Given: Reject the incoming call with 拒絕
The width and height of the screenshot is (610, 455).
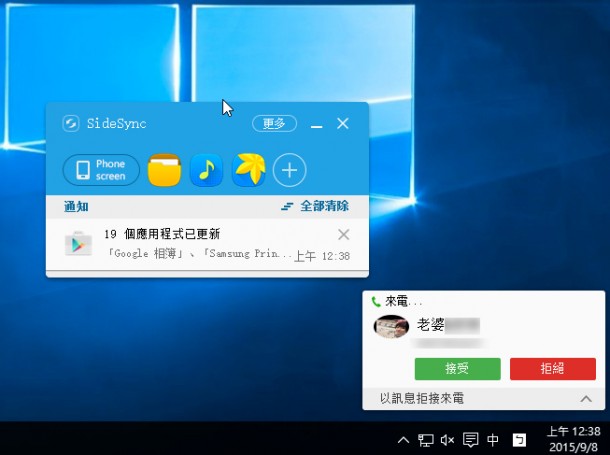Looking at the screenshot, I should [x=553, y=369].
